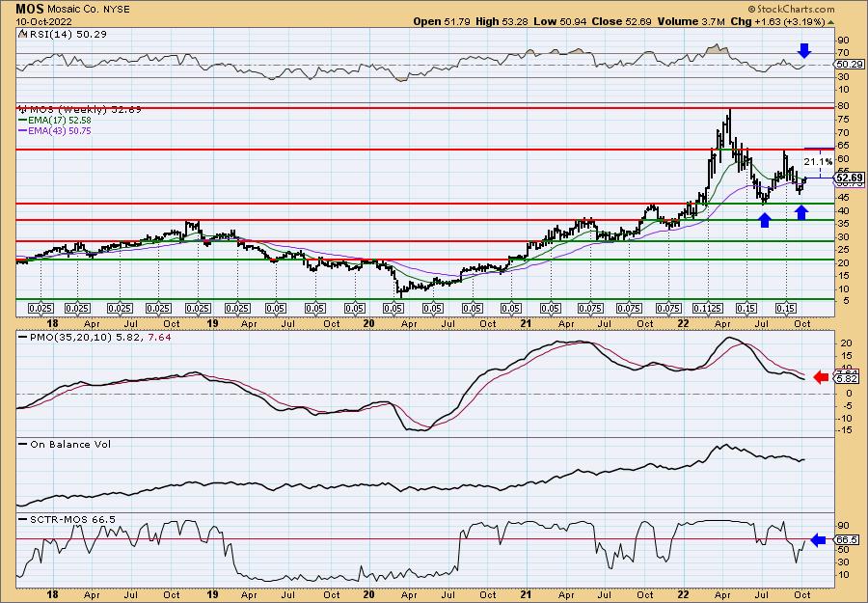Pick the purple EMA(43) legend line
This screenshot has height=603, width=868.
pyautogui.click(x=55, y=130)
